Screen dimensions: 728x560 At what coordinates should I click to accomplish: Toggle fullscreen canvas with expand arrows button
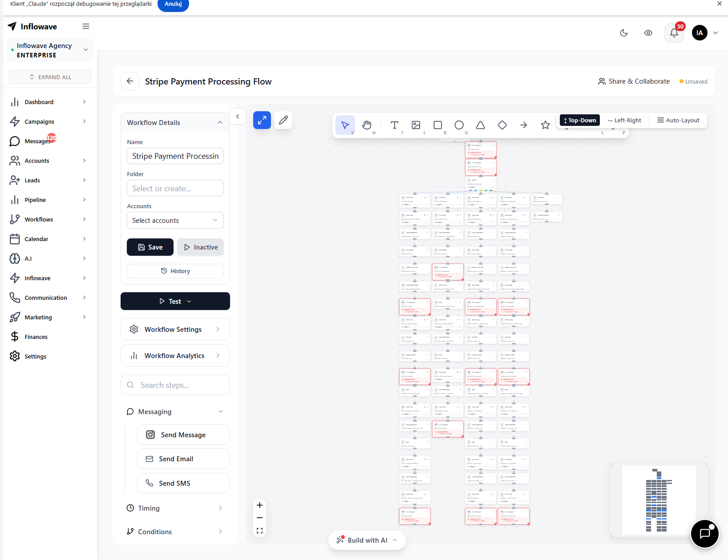pos(262,120)
